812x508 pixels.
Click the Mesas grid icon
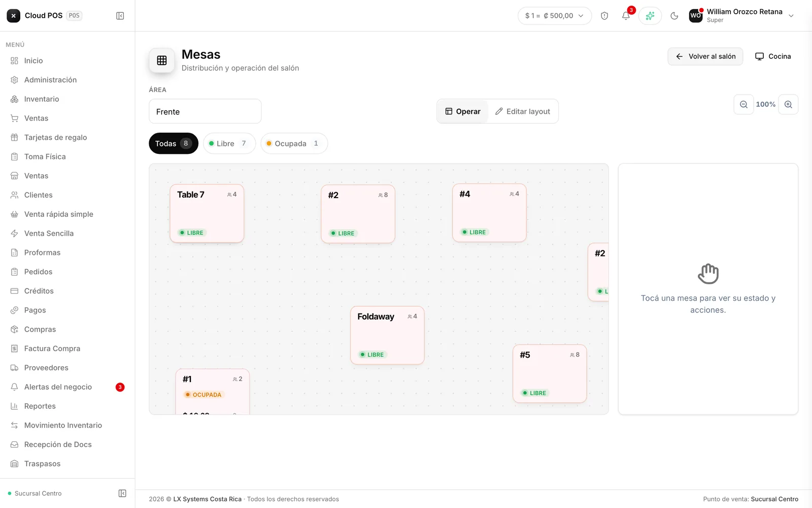pyautogui.click(x=162, y=60)
